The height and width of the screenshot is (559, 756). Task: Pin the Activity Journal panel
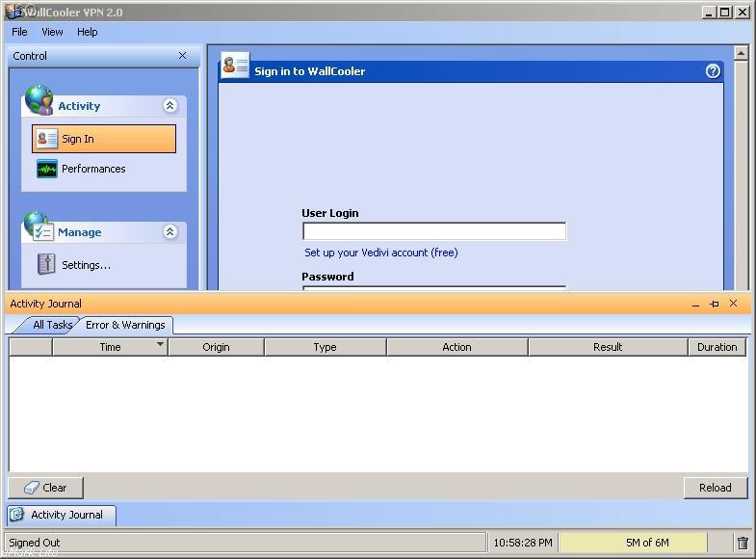pyautogui.click(x=715, y=304)
